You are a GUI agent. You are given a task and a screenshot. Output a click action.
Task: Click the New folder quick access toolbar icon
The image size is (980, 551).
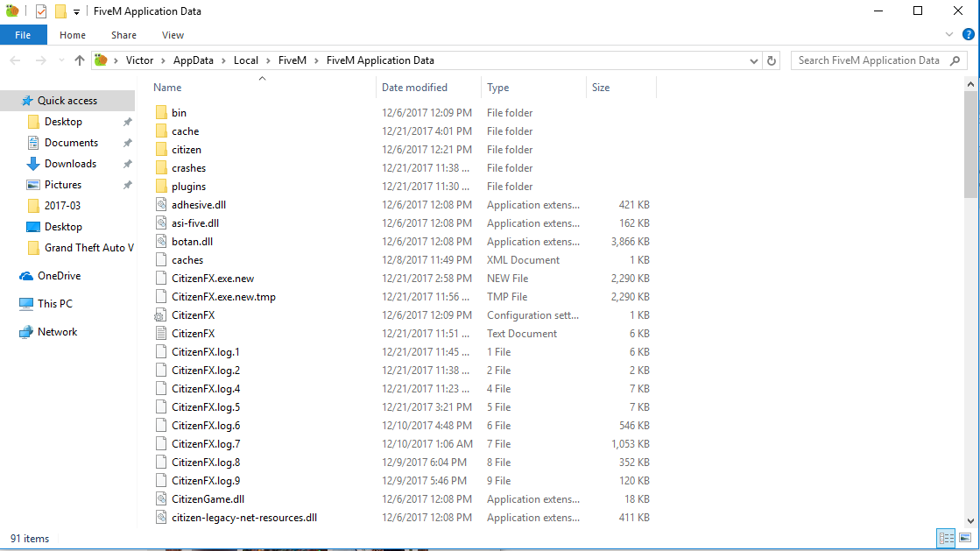click(60, 11)
